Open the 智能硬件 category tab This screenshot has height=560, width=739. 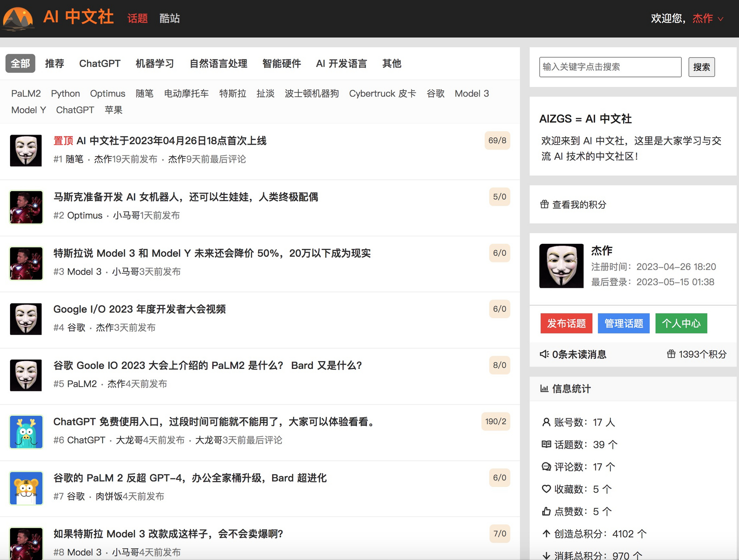pyautogui.click(x=281, y=63)
